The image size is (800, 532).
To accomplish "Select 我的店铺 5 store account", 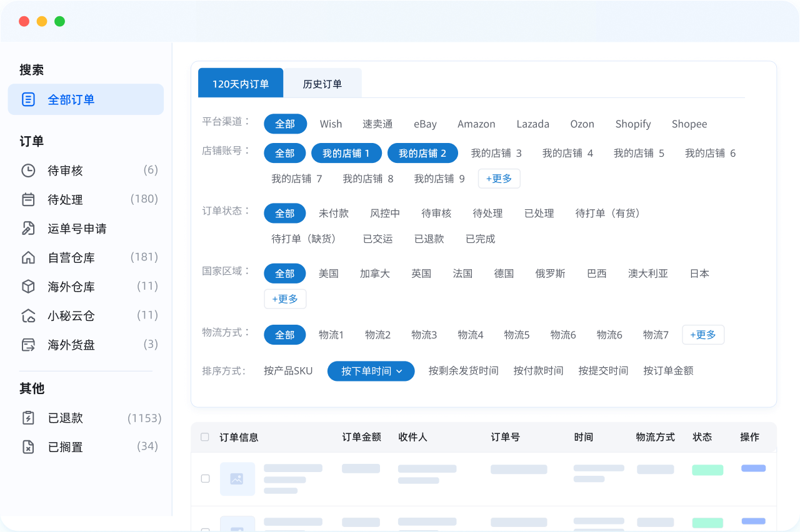I will coord(639,153).
